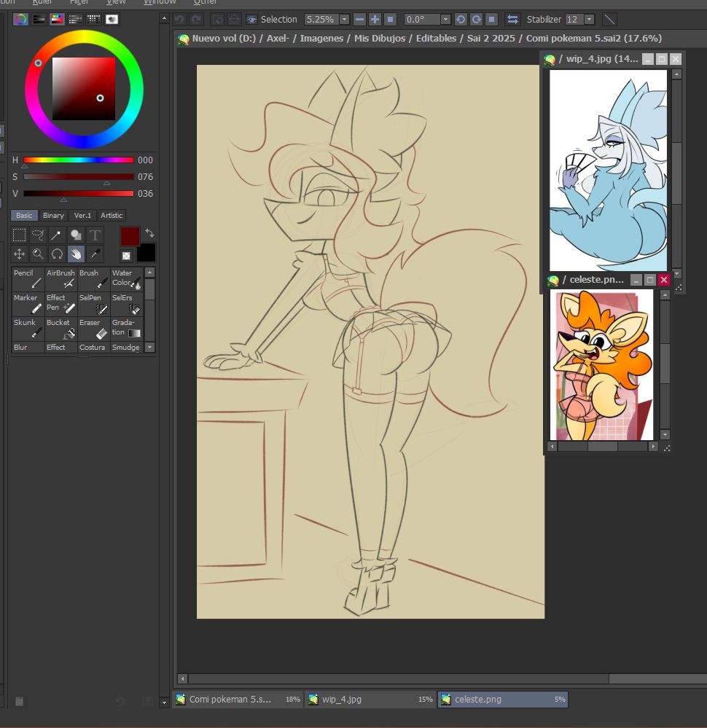Click the Deselect button beside Redo
This screenshot has height=728, width=707.
pos(217,20)
